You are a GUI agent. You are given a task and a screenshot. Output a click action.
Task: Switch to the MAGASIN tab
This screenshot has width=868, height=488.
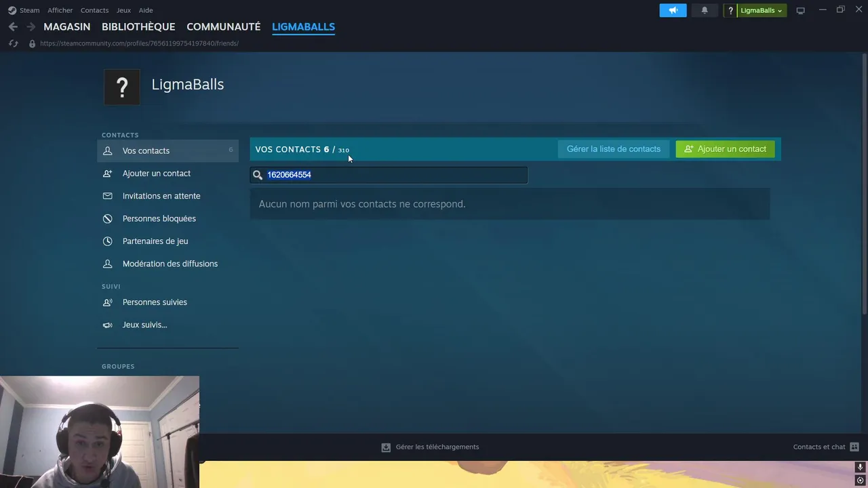pos(66,26)
